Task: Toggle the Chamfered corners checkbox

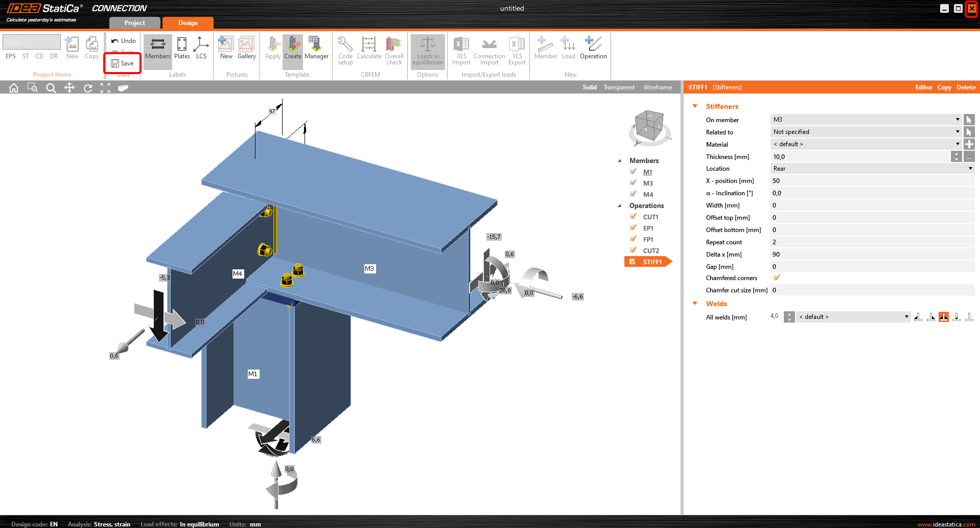Action: [777, 278]
